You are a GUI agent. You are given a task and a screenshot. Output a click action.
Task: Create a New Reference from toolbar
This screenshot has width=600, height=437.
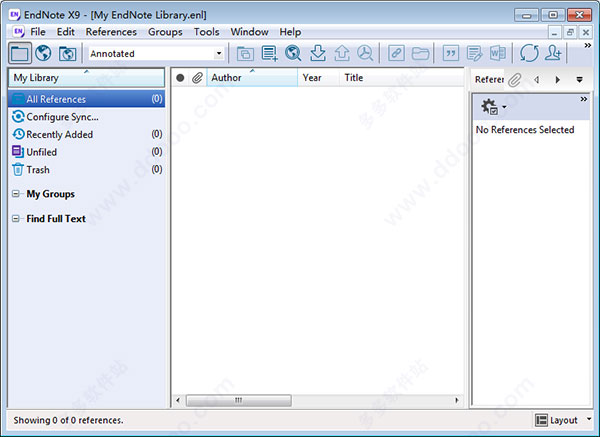pos(269,53)
